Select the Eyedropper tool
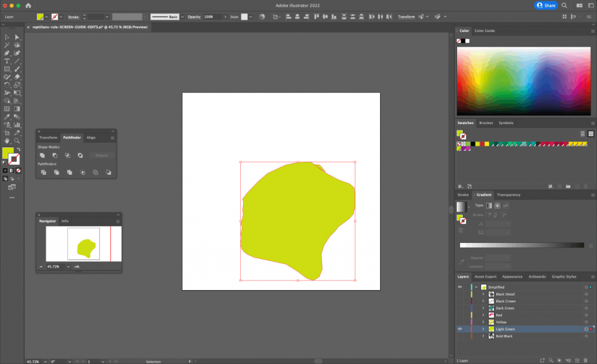 6,116
